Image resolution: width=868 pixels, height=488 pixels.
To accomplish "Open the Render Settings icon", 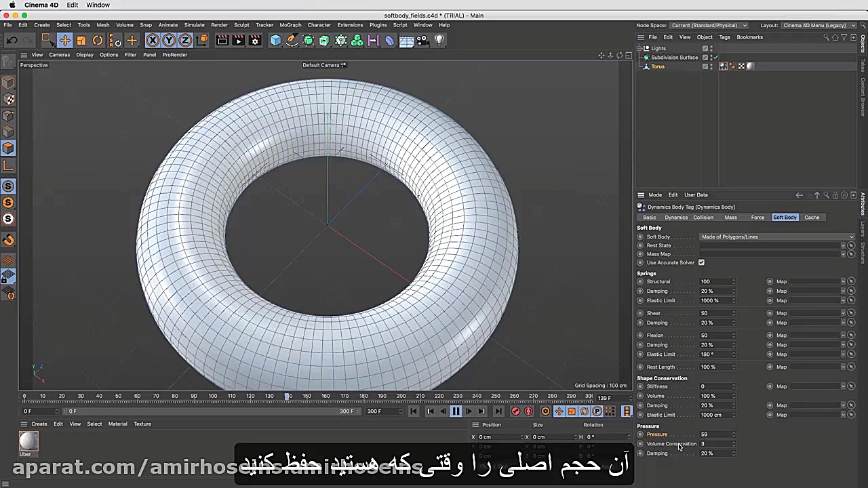I will pyautogui.click(x=254, y=41).
